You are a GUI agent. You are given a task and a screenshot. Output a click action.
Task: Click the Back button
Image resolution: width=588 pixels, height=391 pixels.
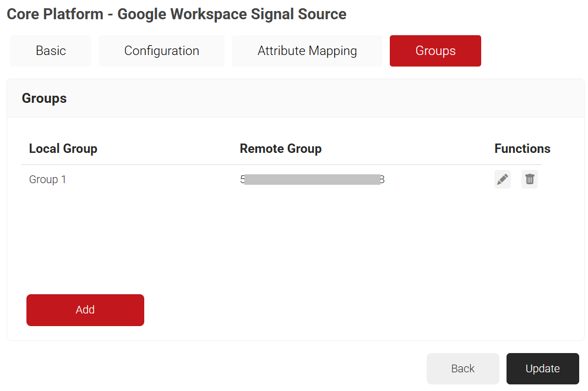coord(462,368)
